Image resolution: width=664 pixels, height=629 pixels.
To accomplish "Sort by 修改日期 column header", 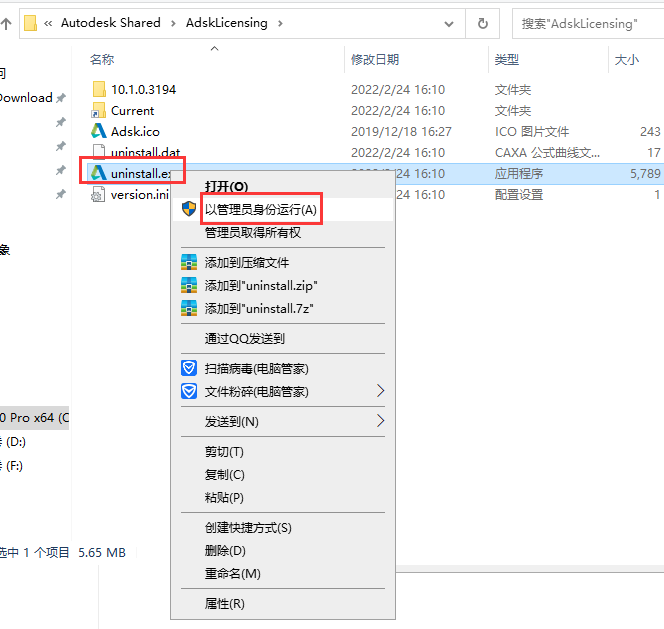I will [x=375, y=59].
